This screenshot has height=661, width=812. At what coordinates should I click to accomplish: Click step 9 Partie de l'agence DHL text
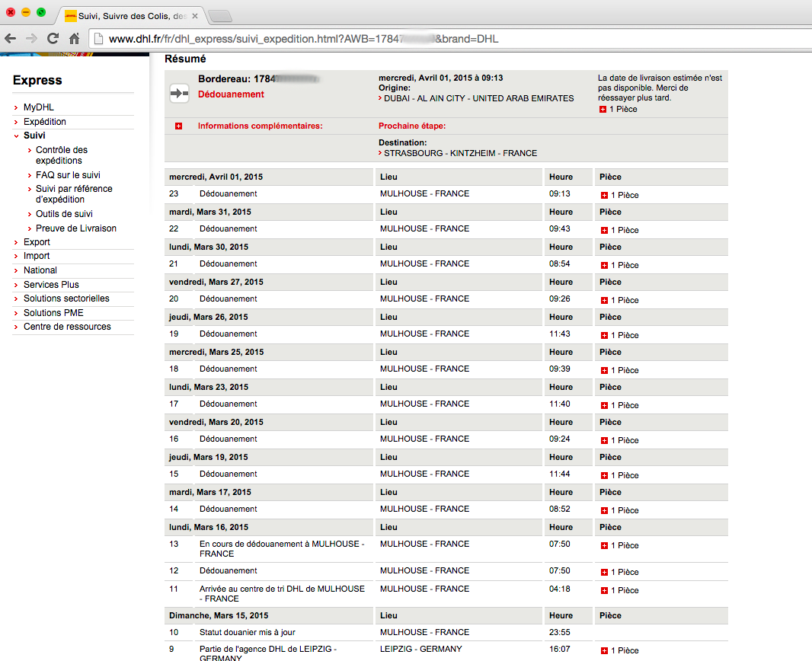[x=268, y=653]
